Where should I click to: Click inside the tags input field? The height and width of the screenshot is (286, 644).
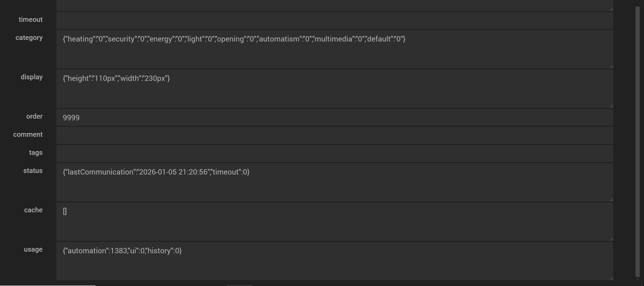click(x=334, y=153)
